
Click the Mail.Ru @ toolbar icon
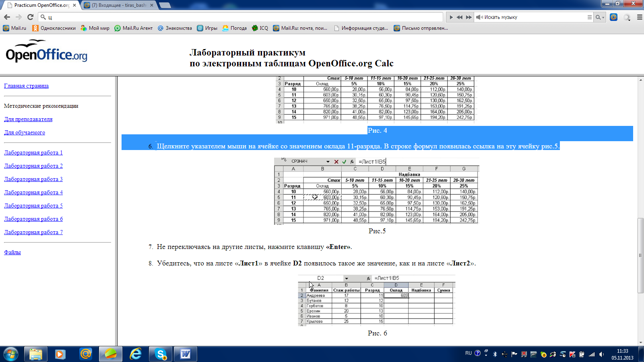tap(613, 17)
